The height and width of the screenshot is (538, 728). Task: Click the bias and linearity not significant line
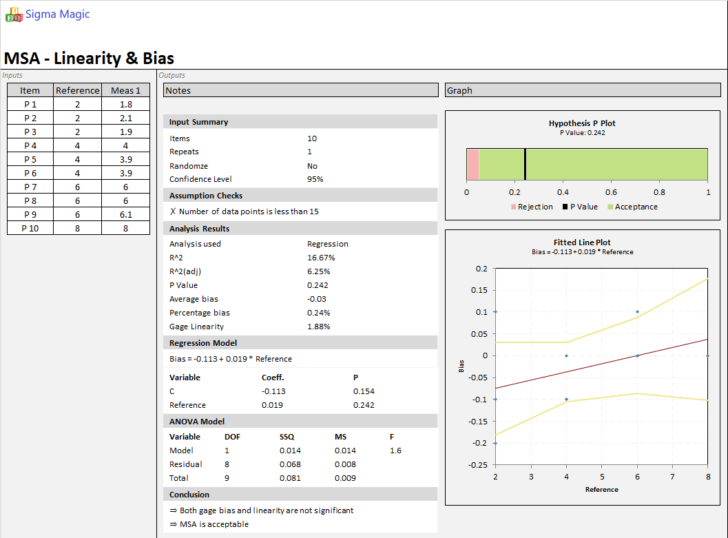click(261, 510)
